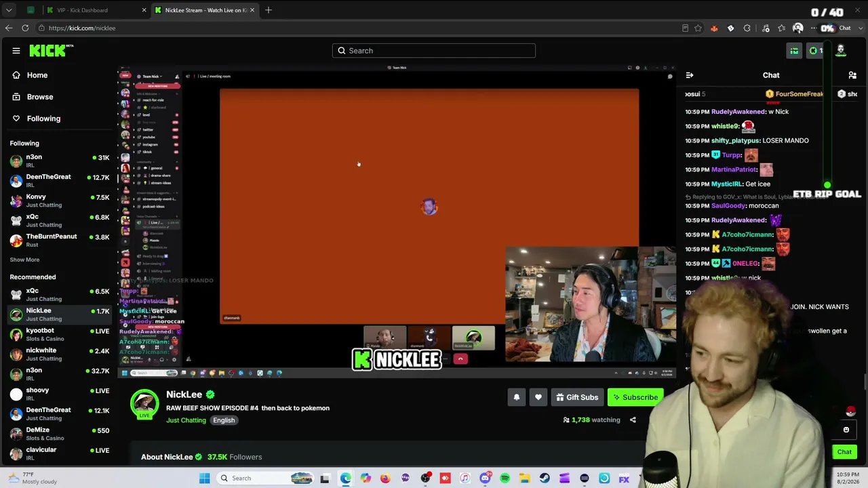Open the browser tab list dropdown

point(9,10)
